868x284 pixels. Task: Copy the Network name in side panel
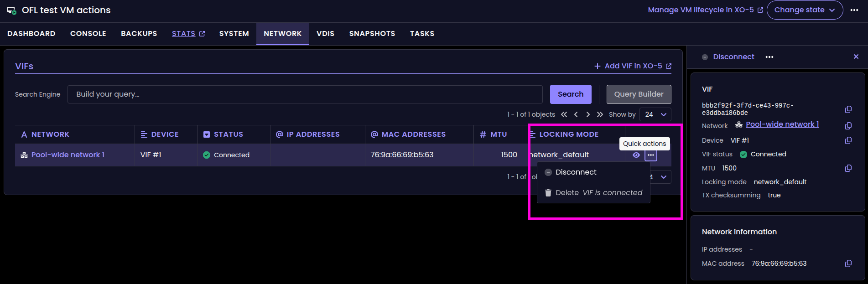[848, 126]
